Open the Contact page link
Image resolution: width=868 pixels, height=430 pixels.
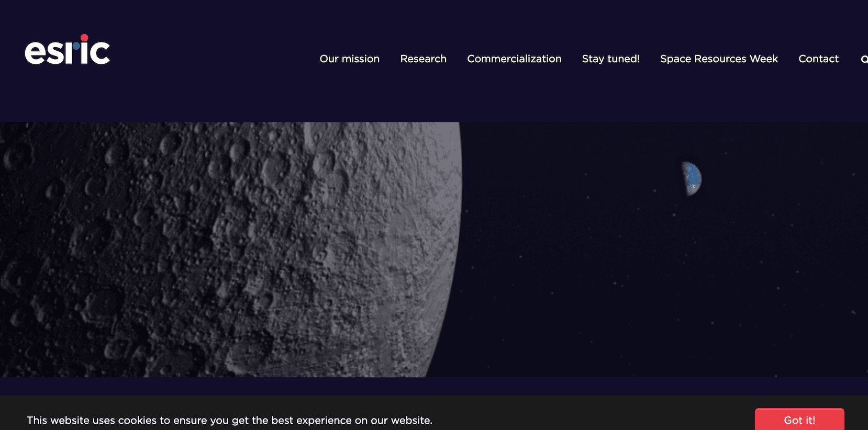coord(818,59)
